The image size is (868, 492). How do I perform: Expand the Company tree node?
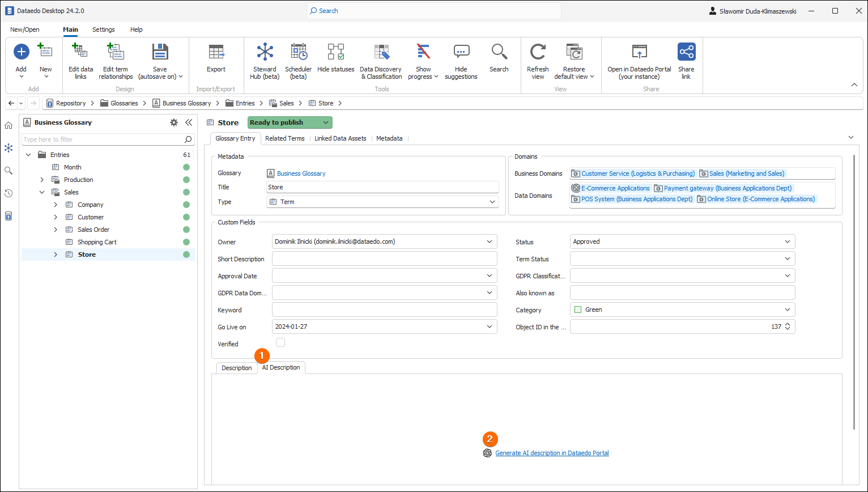(56, 205)
